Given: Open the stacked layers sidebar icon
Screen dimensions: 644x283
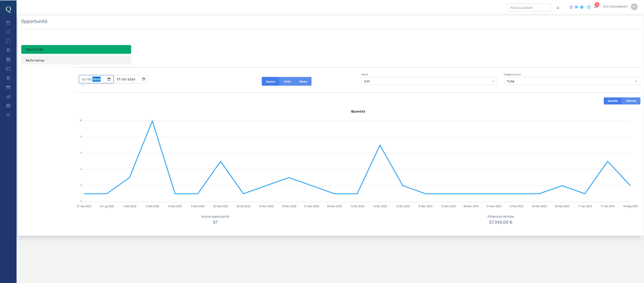Looking at the screenshot, I should [8, 106].
